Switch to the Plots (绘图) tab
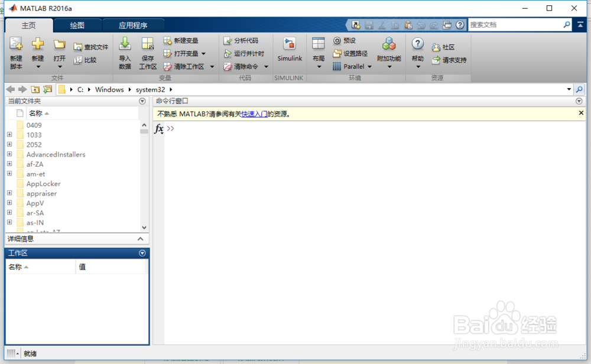Image resolution: width=591 pixels, height=364 pixels. coord(77,25)
